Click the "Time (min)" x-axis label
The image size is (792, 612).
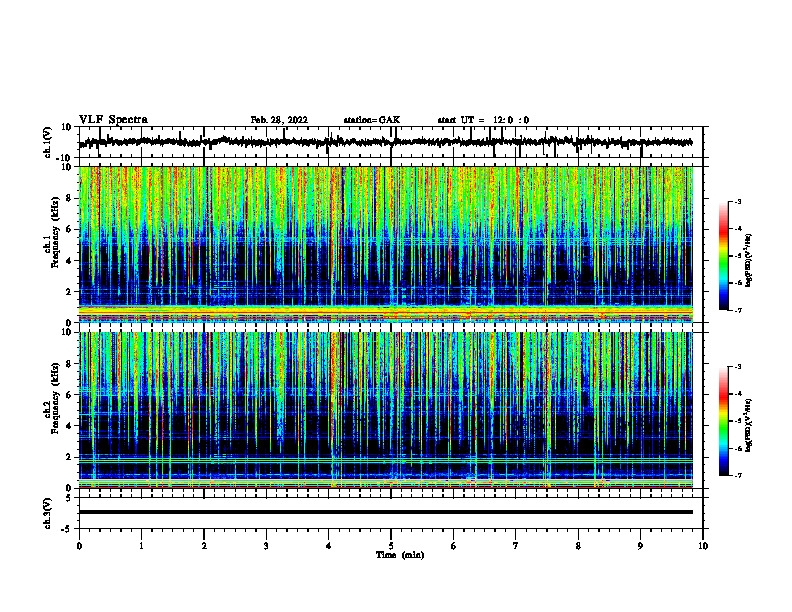coord(400,555)
